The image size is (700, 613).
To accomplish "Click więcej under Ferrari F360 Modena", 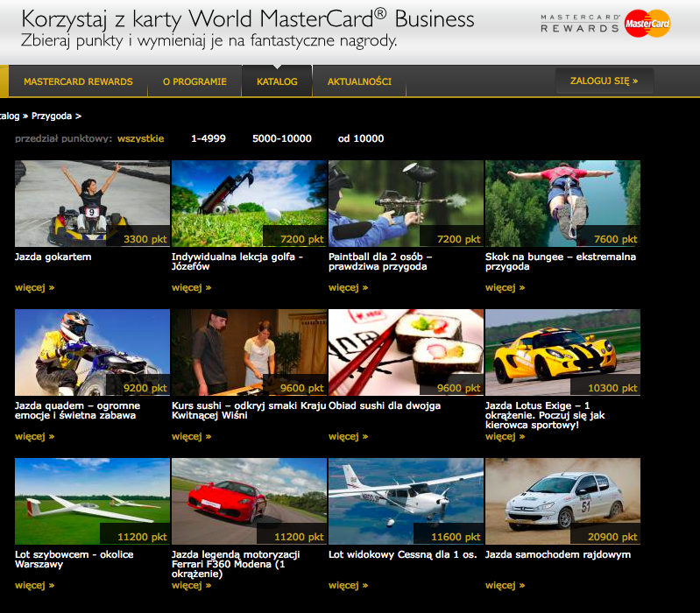I will 192,585.
